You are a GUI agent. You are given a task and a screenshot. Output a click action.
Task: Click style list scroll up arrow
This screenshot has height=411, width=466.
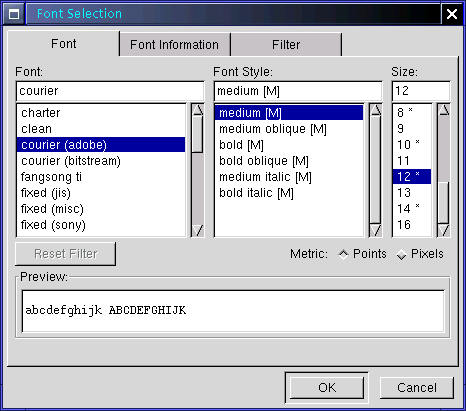376,110
